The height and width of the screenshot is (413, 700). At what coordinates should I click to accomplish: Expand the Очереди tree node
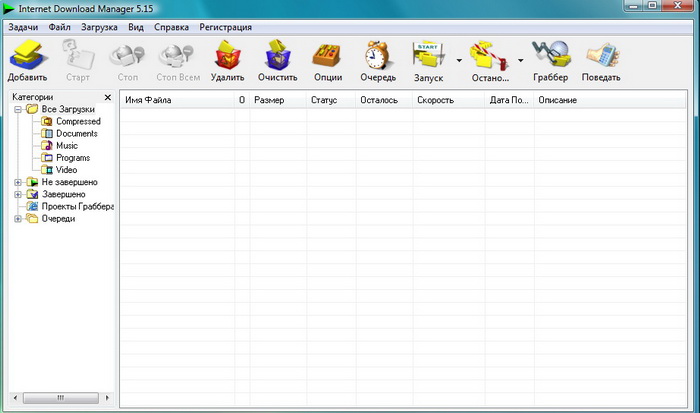click(18, 219)
